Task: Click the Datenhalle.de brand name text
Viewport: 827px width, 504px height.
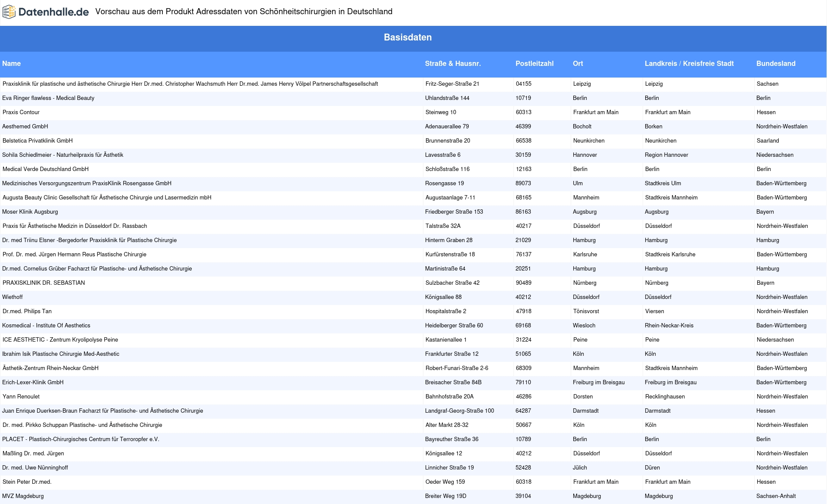Action: point(54,12)
